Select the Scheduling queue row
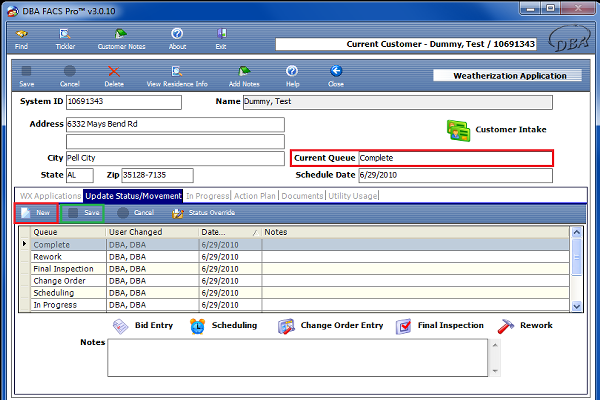The height and width of the screenshot is (400, 600). (x=300, y=293)
